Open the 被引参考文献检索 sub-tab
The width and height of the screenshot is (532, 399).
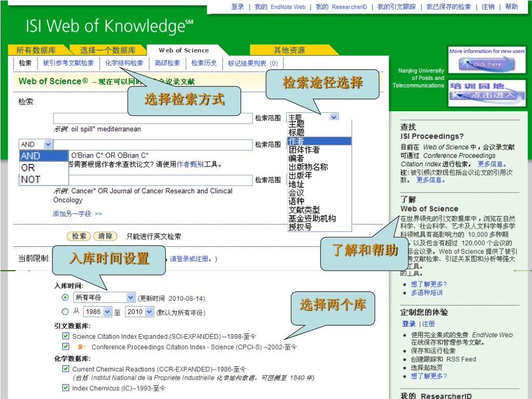[x=68, y=63]
